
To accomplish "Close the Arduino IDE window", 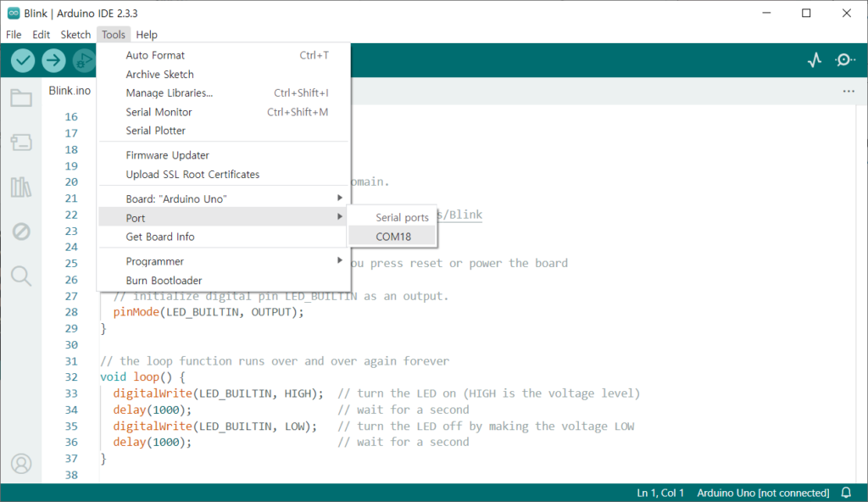I will 847,13.
